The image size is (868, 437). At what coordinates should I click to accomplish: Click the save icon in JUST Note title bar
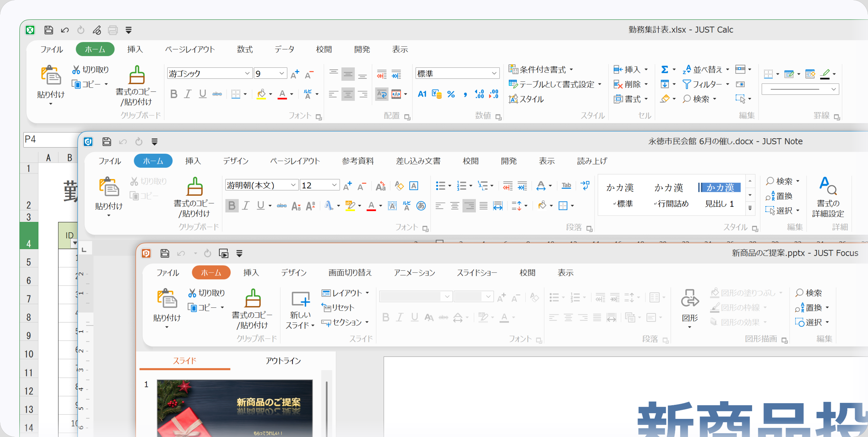click(106, 142)
